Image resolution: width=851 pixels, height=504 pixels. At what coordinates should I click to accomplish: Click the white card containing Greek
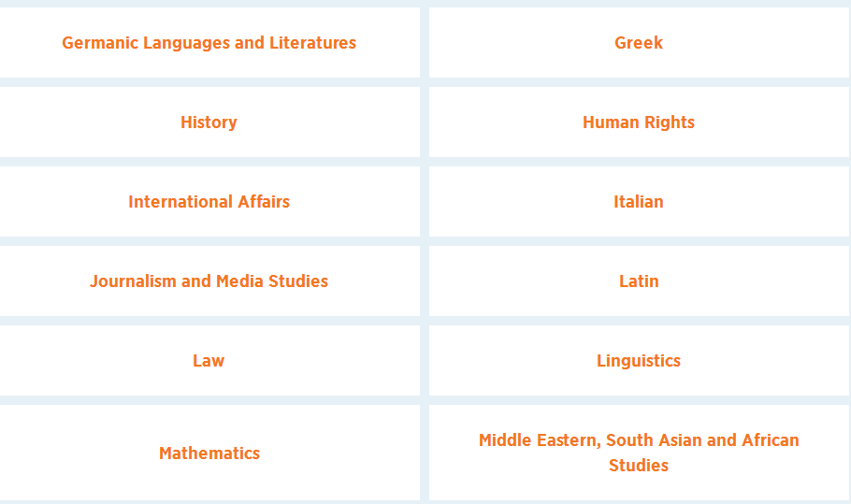tap(639, 42)
